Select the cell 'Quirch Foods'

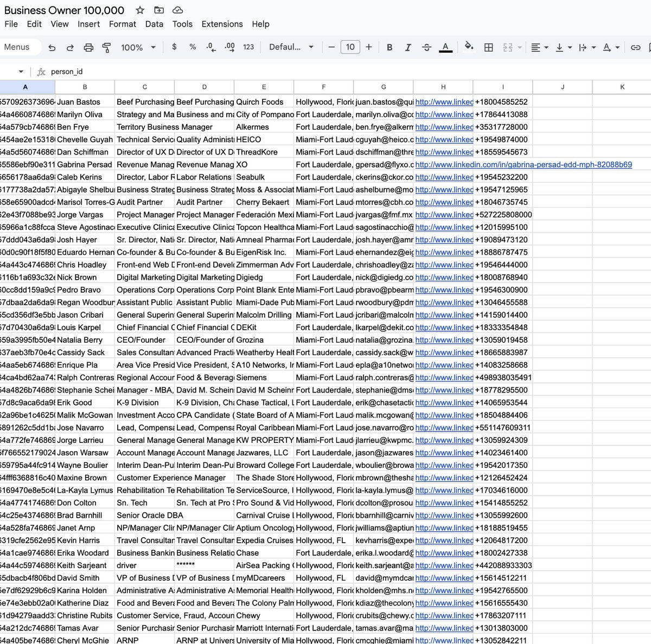[x=264, y=102]
